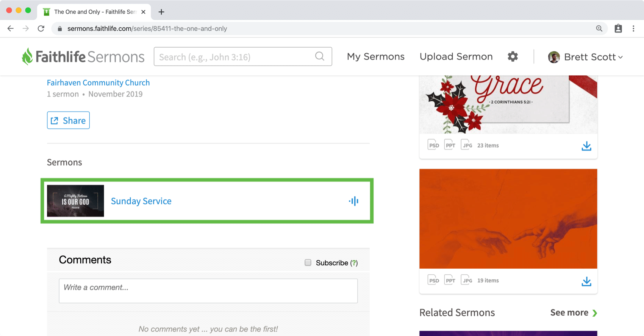The image size is (644, 336).
Task: Go to My Sermons
Action: [376, 56]
